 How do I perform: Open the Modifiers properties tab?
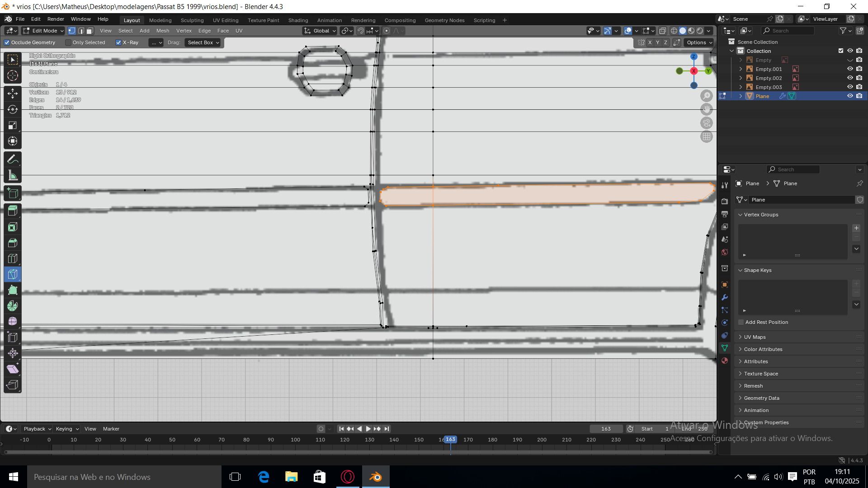pyautogui.click(x=725, y=297)
